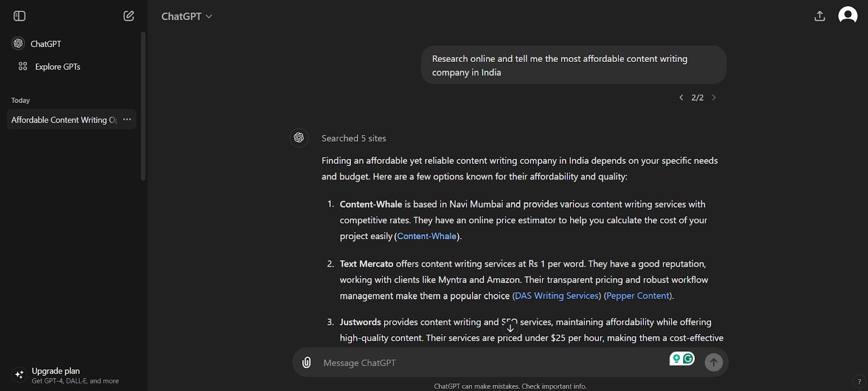
Task: Click the Today section label
Action: click(x=21, y=100)
